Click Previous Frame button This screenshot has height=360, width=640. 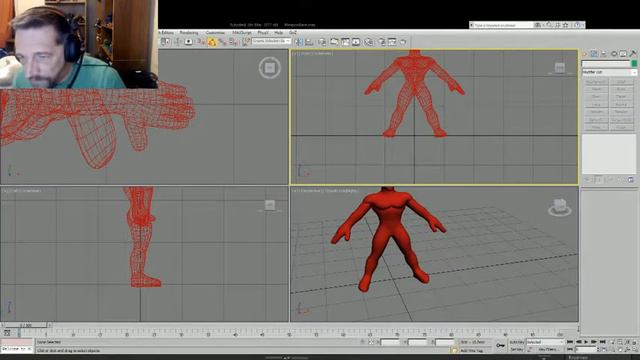pos(578,342)
